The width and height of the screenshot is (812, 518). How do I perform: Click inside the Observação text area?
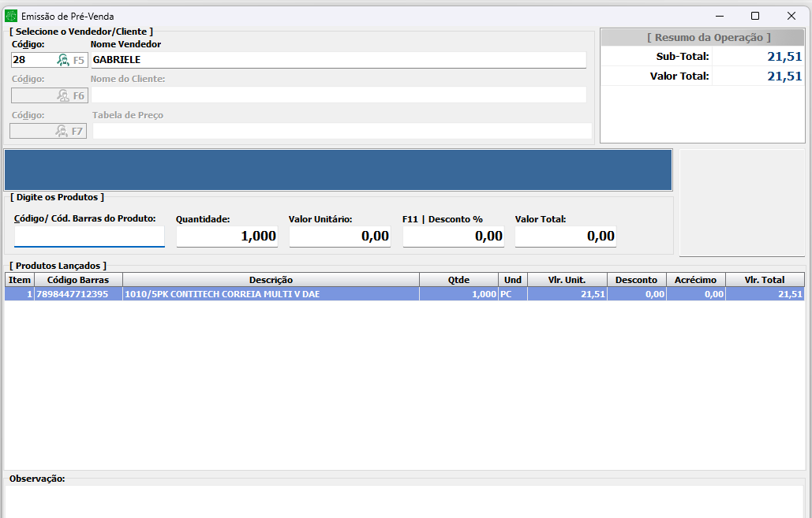point(404,501)
